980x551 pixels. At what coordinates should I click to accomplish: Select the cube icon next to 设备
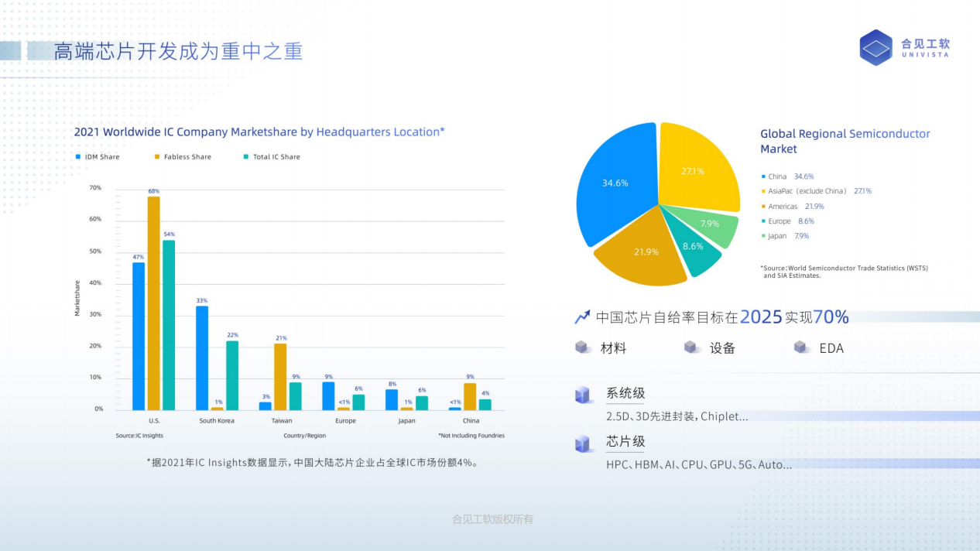tap(691, 347)
